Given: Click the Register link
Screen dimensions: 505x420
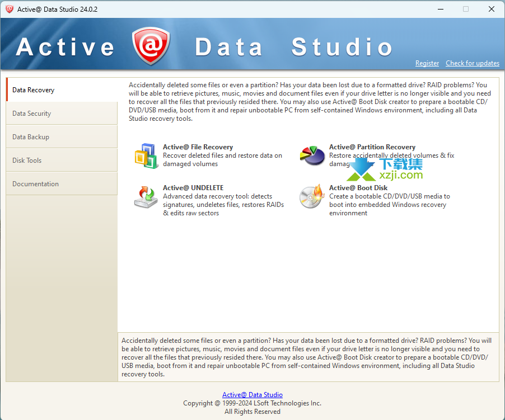Looking at the screenshot, I should coord(427,63).
